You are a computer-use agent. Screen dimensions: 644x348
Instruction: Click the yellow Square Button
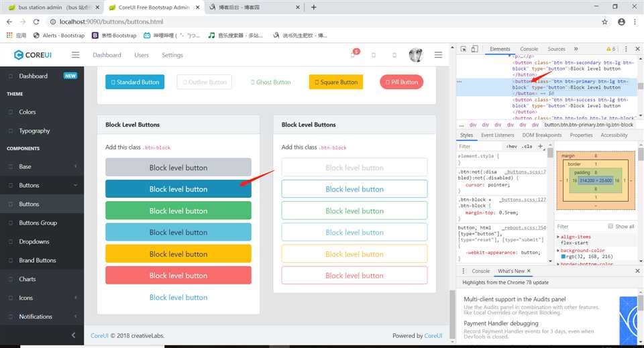[336, 82]
